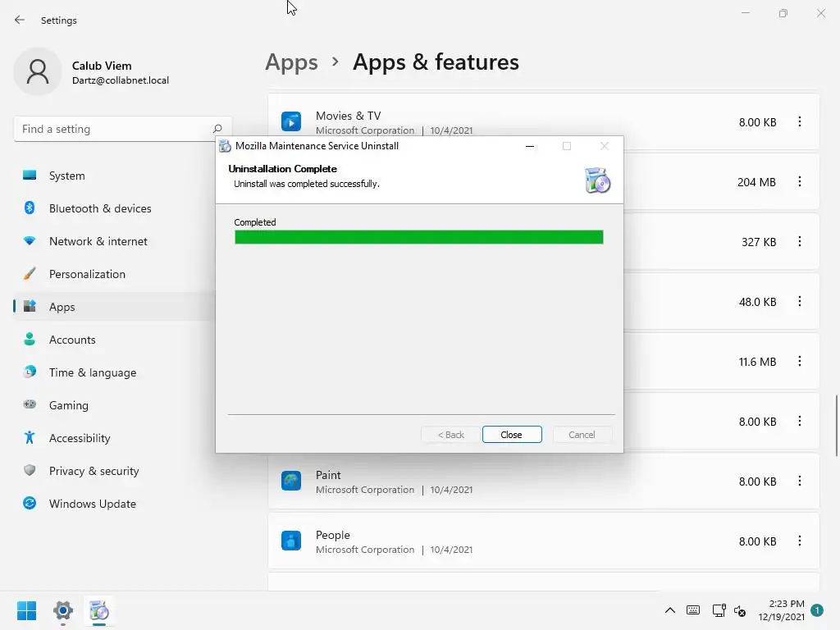Open Time & language settings
The image size is (840, 630).
(x=113, y=372)
